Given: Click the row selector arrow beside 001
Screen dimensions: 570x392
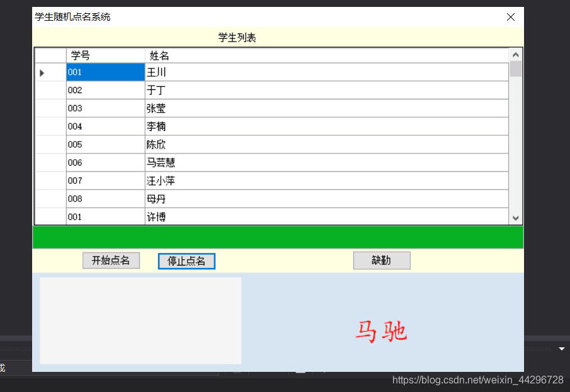Looking at the screenshot, I should (x=42, y=72).
